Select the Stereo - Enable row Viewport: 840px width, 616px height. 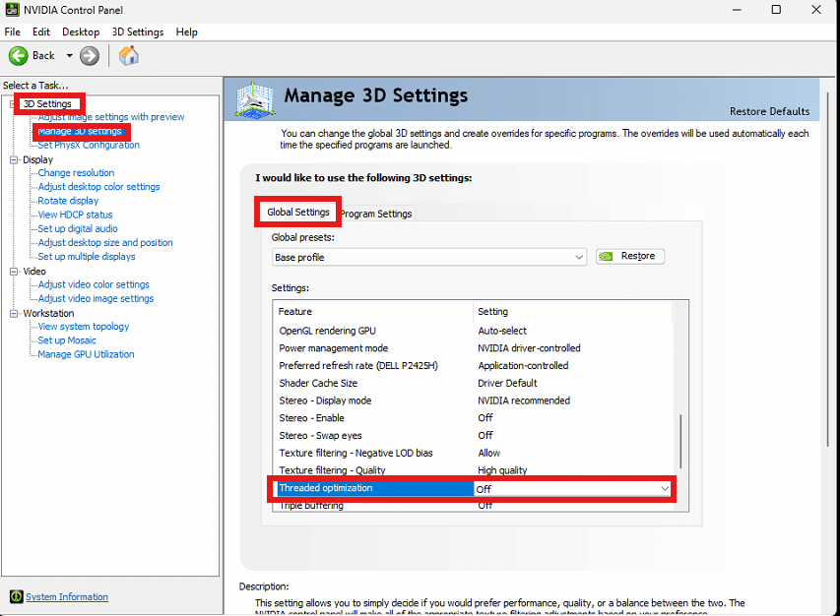pyautogui.click(x=473, y=418)
